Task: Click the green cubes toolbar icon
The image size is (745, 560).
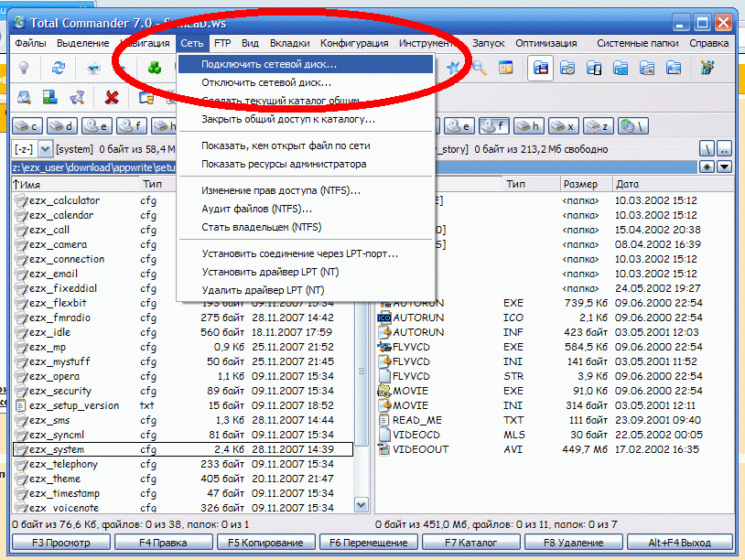Action: (155, 69)
